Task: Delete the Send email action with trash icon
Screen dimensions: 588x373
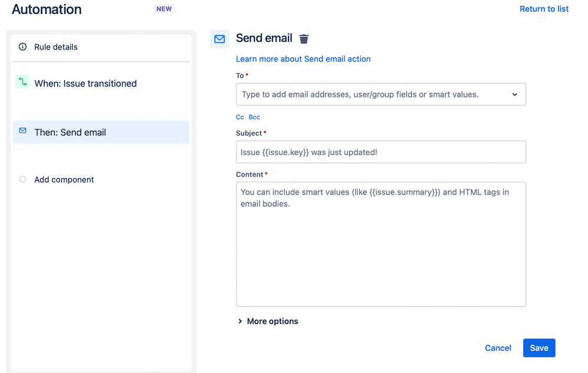Action: (x=304, y=39)
